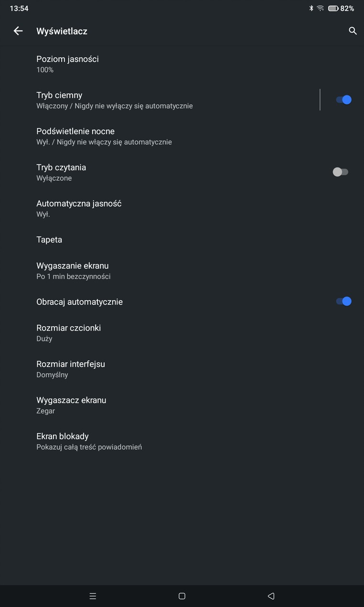The height and width of the screenshot is (607, 364).
Task: Turn off the Tryb ciemny switch
Action: (x=343, y=99)
